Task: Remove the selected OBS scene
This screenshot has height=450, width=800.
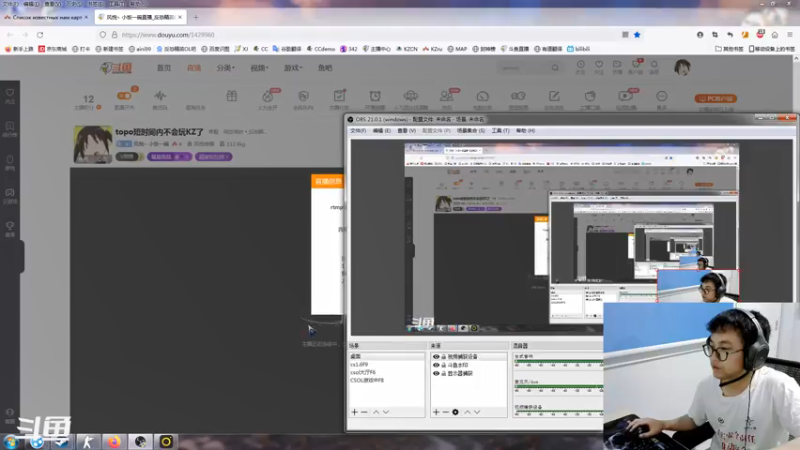Action: tap(364, 412)
